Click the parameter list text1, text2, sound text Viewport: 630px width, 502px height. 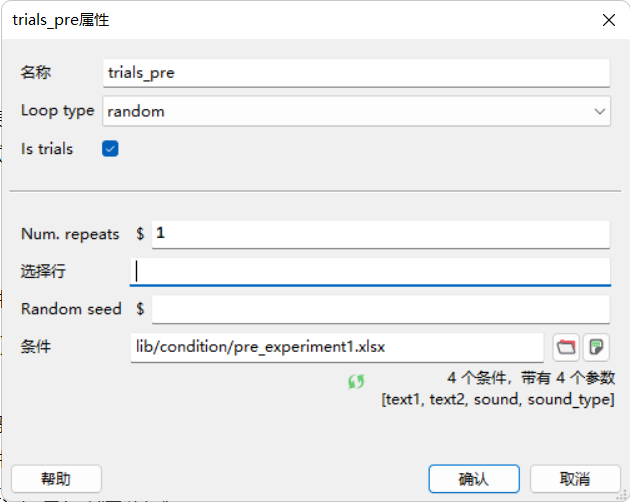498,400
